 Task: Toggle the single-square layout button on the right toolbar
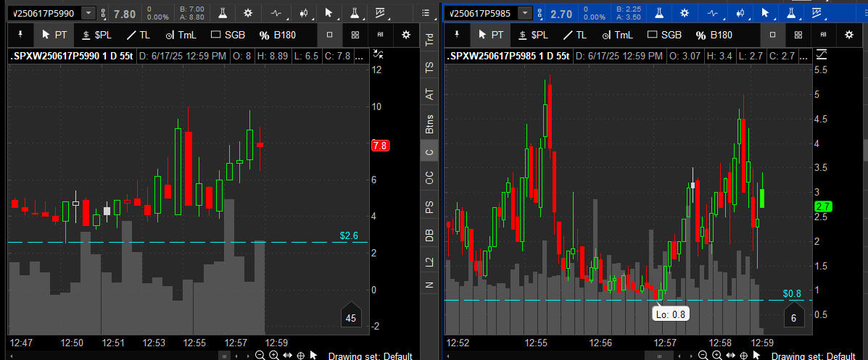coord(773,35)
